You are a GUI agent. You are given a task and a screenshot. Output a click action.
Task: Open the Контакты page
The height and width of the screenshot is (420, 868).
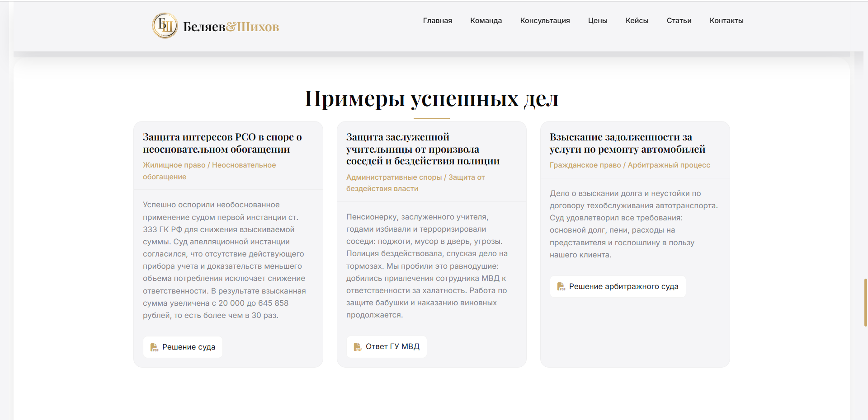tap(726, 21)
